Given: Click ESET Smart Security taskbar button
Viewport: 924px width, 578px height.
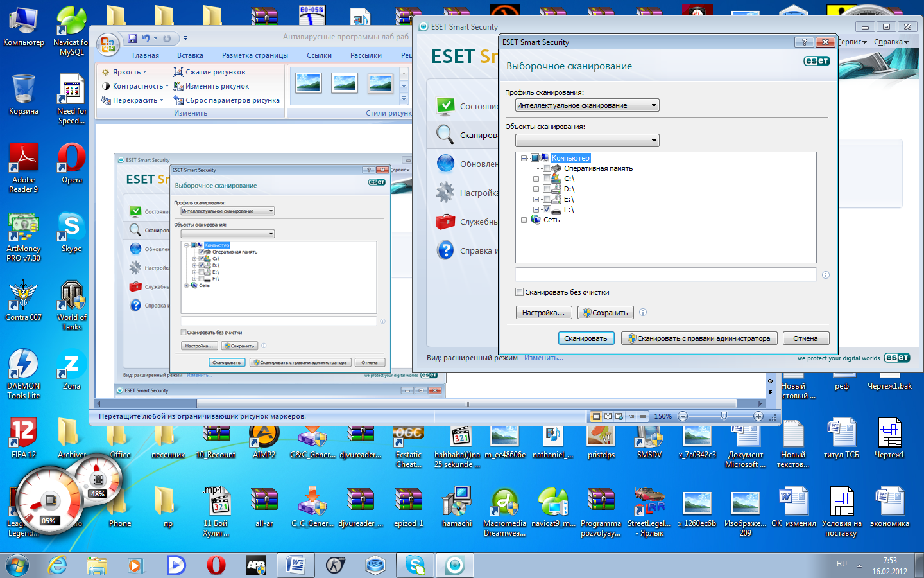Looking at the screenshot, I should pos(455,565).
